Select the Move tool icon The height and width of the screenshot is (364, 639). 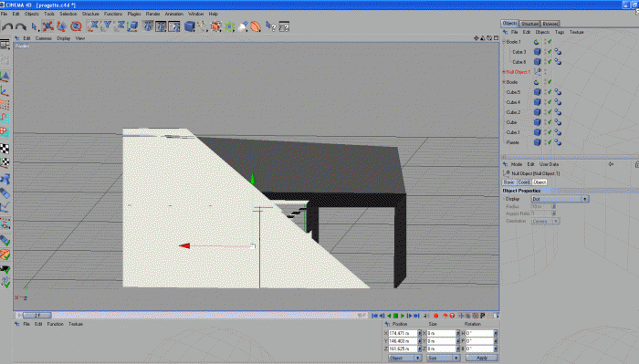[x=48, y=26]
